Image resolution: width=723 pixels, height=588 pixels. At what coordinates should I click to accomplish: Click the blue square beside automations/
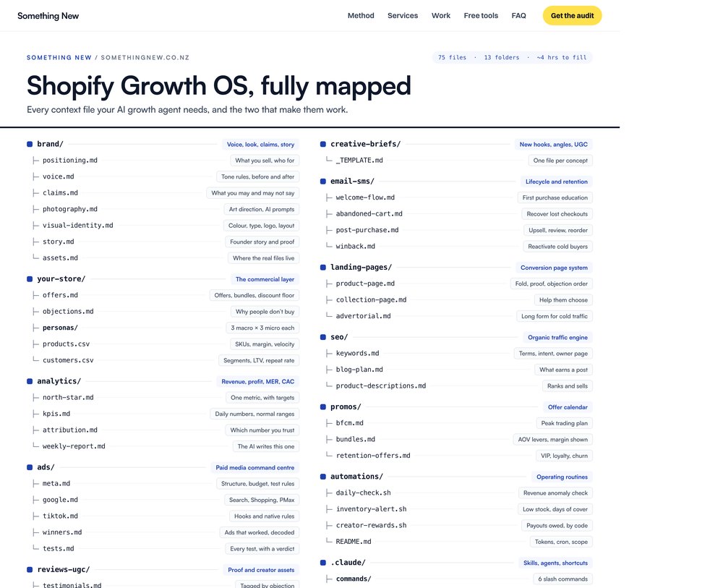point(322,477)
